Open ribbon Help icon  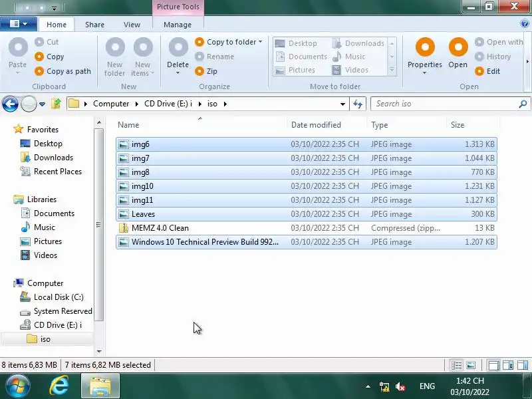pos(524,23)
